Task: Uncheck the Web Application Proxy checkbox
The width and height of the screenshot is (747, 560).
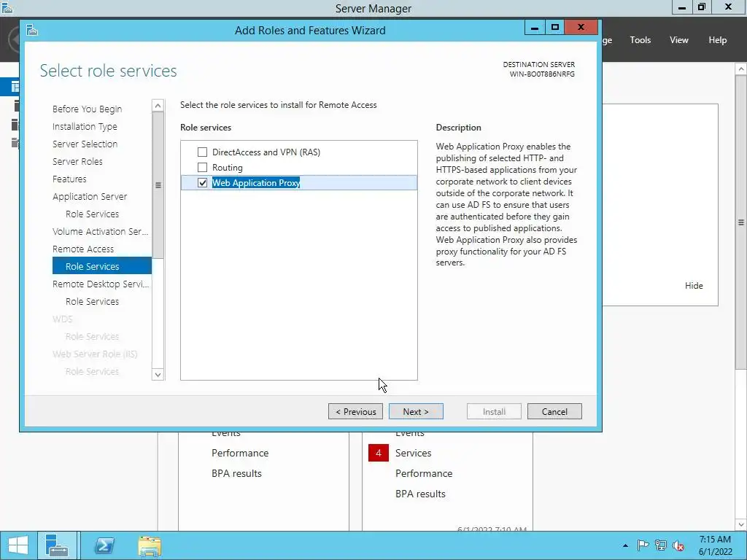Action: 203,182
